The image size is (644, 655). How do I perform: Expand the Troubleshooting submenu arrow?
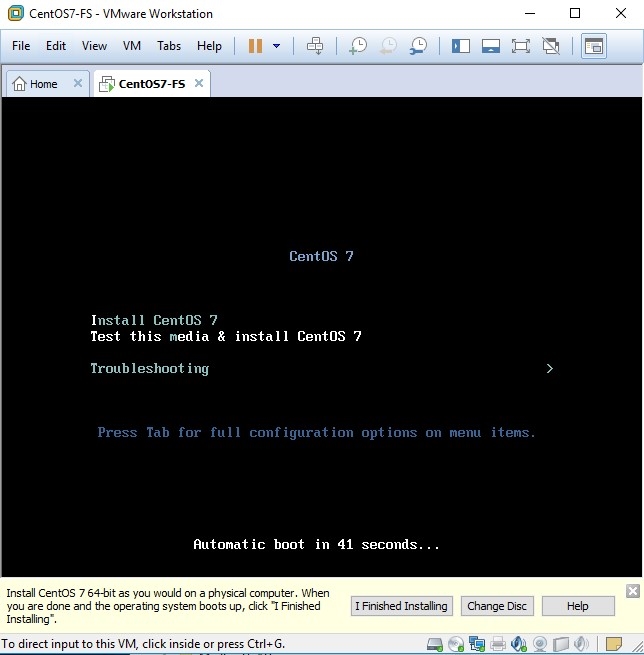pyautogui.click(x=550, y=369)
